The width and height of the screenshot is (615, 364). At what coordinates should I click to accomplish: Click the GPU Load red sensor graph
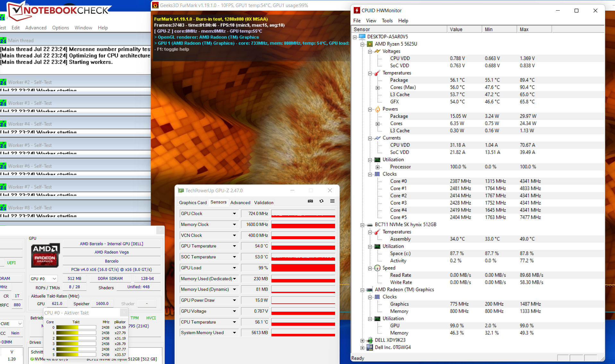303,268
